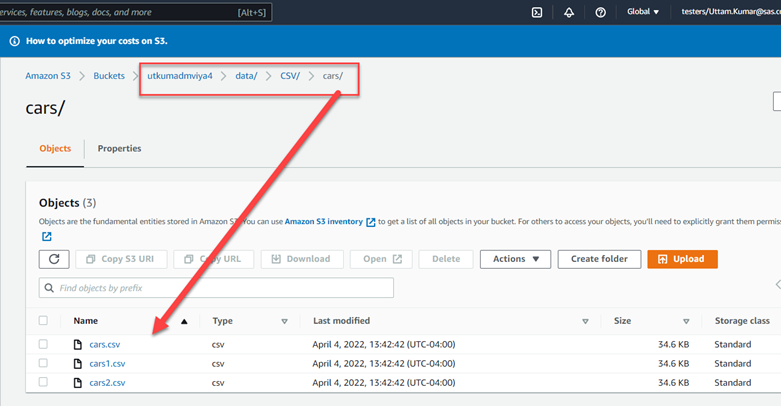781x406 pixels.
Task: Toggle the select-all objects checkbox
Action: point(43,320)
